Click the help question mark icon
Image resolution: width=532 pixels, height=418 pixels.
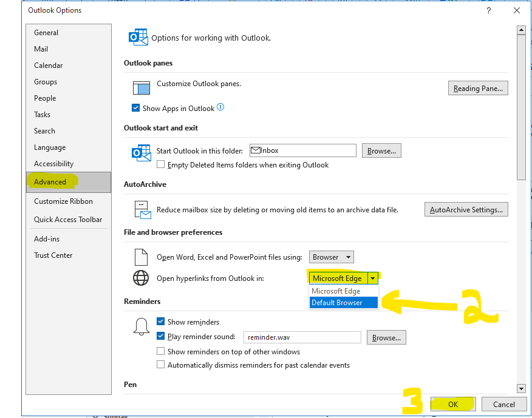(x=489, y=10)
